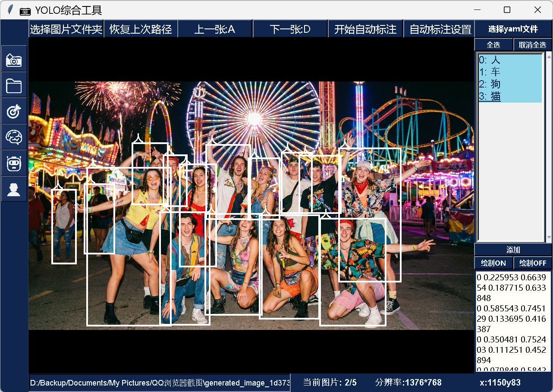Open 自动标注设置 settings

(x=440, y=29)
